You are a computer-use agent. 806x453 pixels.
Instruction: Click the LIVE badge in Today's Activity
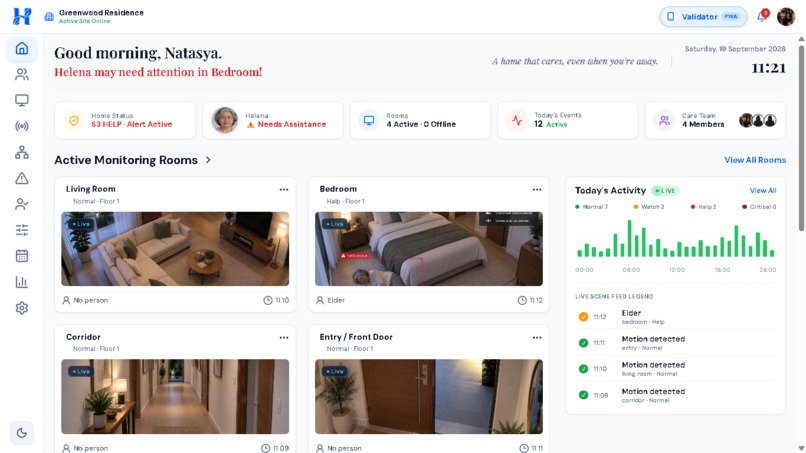click(x=665, y=191)
